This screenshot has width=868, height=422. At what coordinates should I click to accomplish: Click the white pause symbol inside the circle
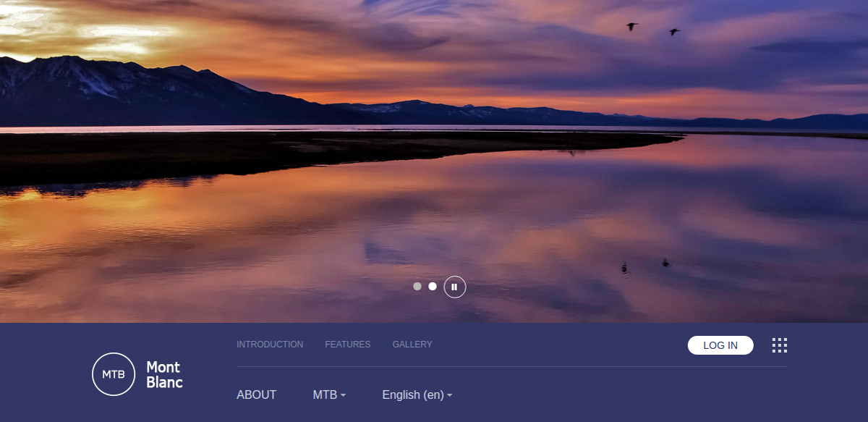454,287
